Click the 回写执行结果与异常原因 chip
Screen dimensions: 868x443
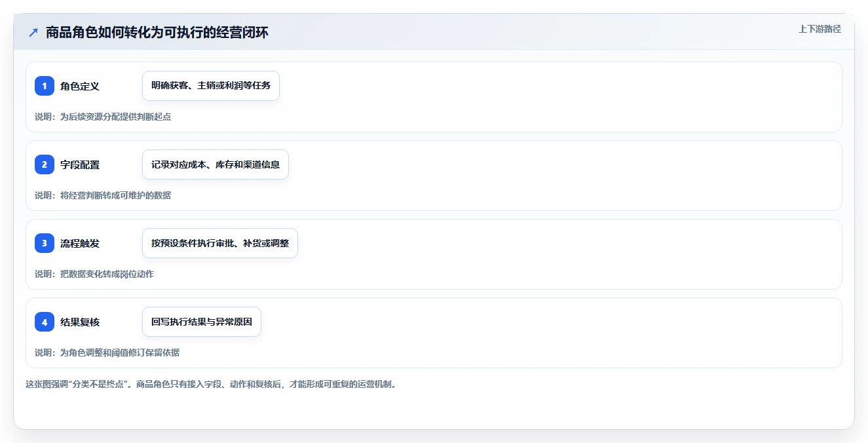202,322
